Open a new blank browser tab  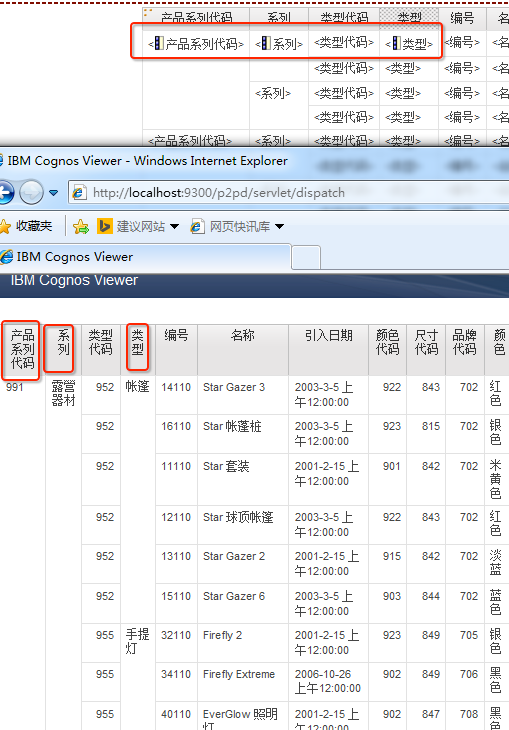(x=306, y=258)
